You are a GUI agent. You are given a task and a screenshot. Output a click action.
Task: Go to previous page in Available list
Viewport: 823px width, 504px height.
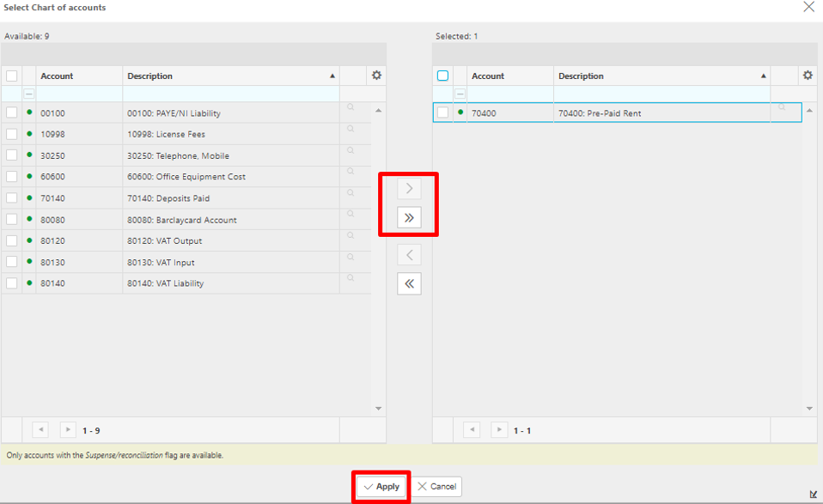[40, 430]
